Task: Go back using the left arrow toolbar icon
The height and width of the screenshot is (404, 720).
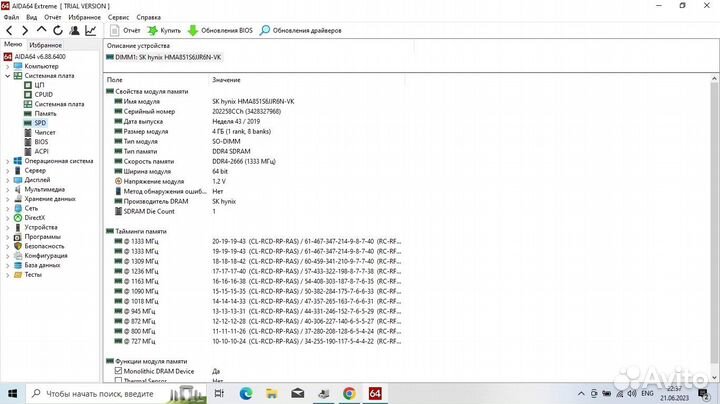Action: 10,31
